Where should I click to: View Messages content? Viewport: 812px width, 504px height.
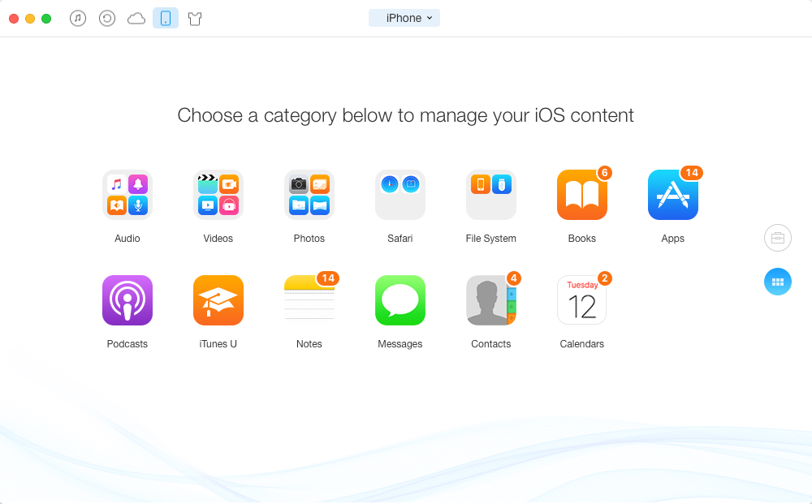click(400, 300)
